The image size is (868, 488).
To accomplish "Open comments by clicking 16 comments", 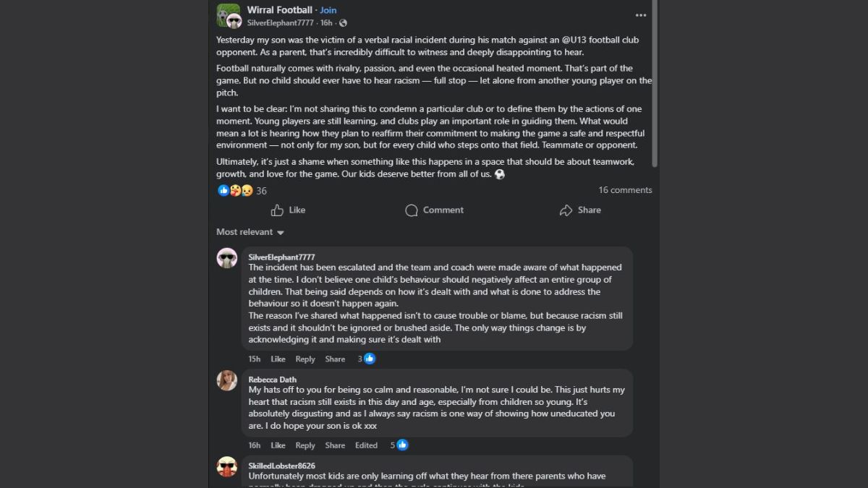I will point(624,189).
